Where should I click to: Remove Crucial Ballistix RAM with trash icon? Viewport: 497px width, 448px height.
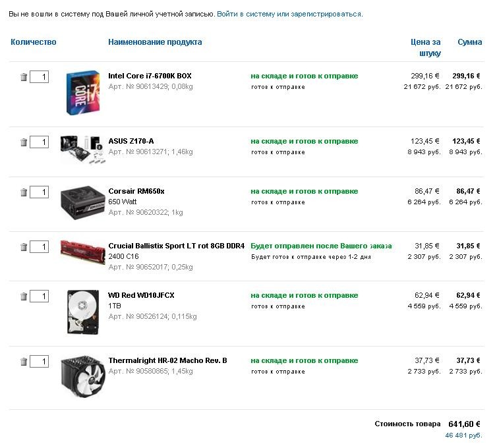point(24,247)
